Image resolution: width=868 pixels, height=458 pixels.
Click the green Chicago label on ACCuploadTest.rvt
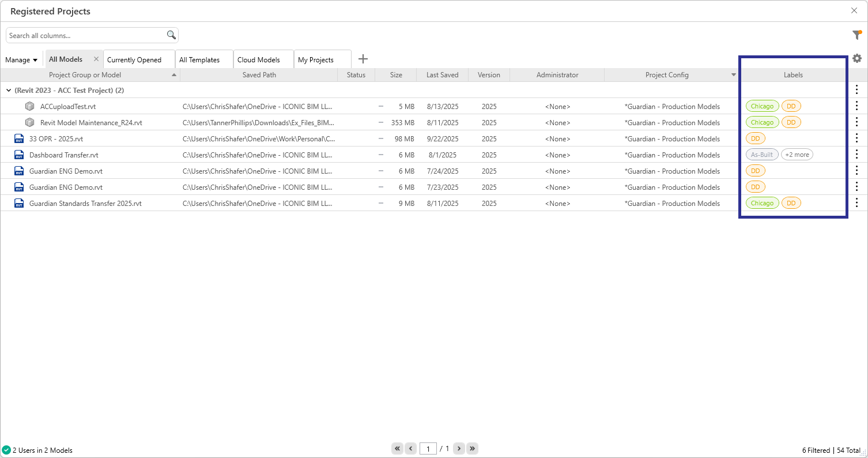click(x=762, y=106)
